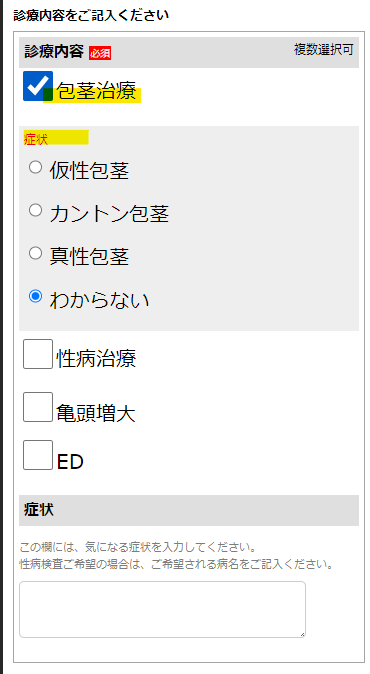
Task: Uncheck the 包茎治療 checkbox
Action: pyautogui.click(x=38, y=86)
